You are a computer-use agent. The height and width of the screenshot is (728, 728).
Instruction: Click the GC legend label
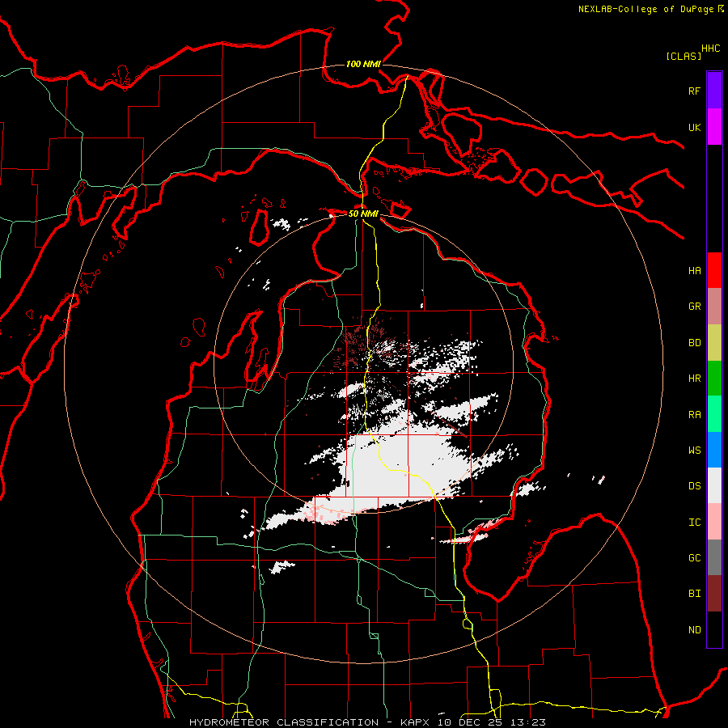[694, 558]
